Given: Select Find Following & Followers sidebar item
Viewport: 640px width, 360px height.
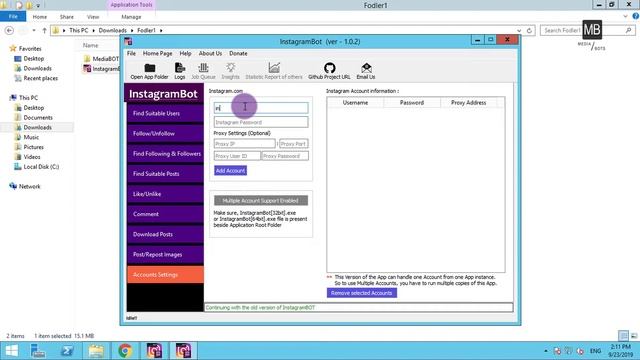Looking at the screenshot, I should pyautogui.click(x=165, y=153).
